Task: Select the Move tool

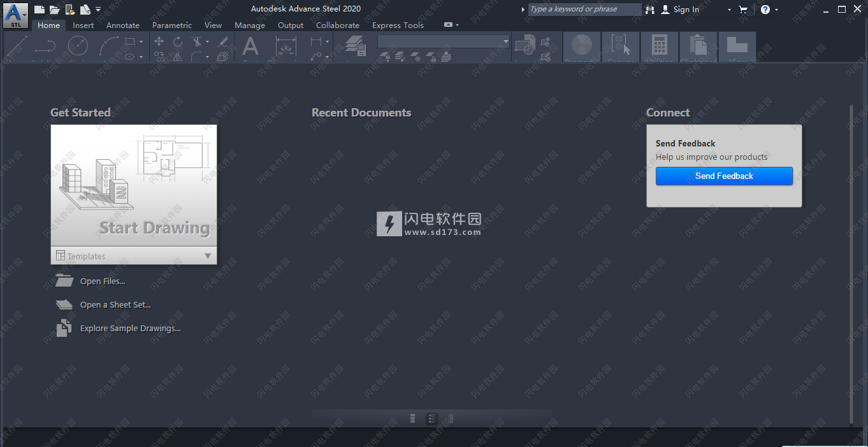Action: pos(159,41)
